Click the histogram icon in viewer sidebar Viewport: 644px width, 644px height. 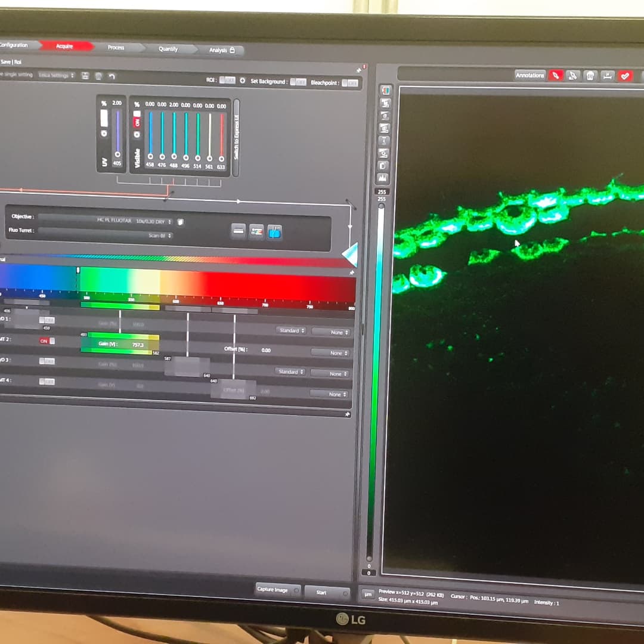(x=383, y=178)
